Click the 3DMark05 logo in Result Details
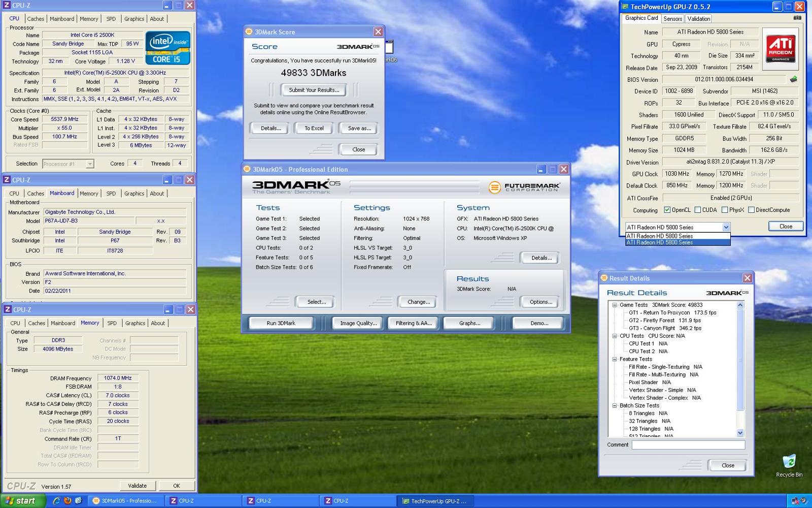 727,293
